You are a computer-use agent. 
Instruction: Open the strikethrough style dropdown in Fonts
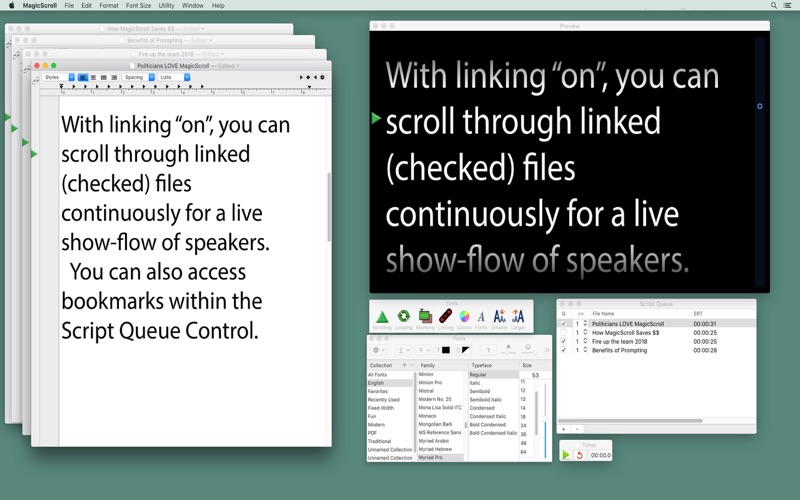click(423, 350)
